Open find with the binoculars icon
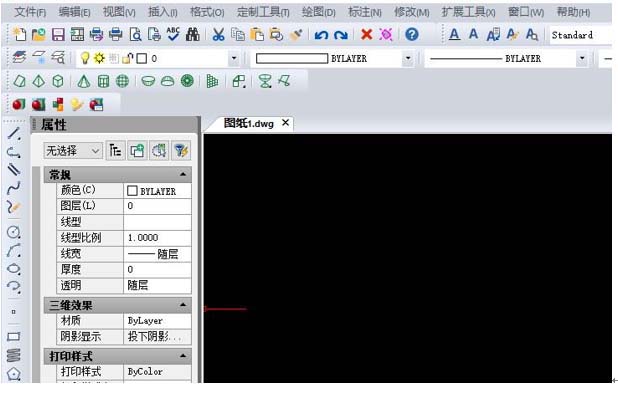The image size is (618, 394). click(193, 35)
